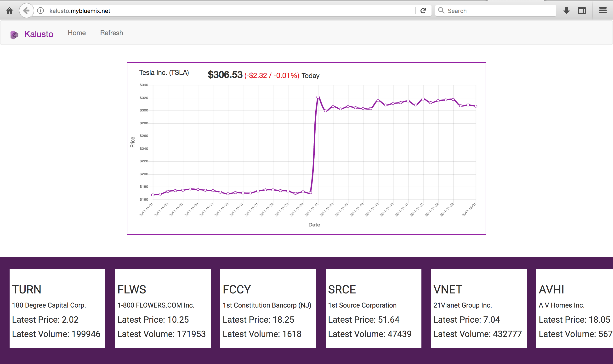This screenshot has width=613, height=364.
Task: Open the FCCY 1st Constitution Bancorp card
Action: pos(268,308)
